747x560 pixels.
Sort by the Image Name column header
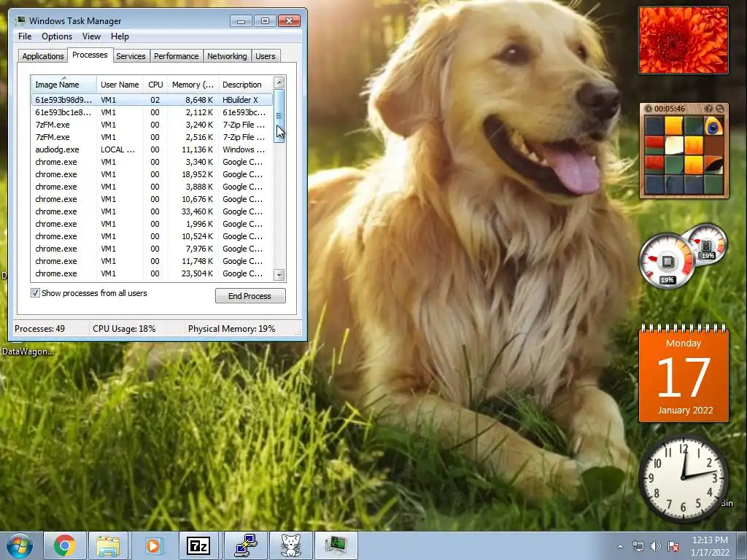[64, 85]
